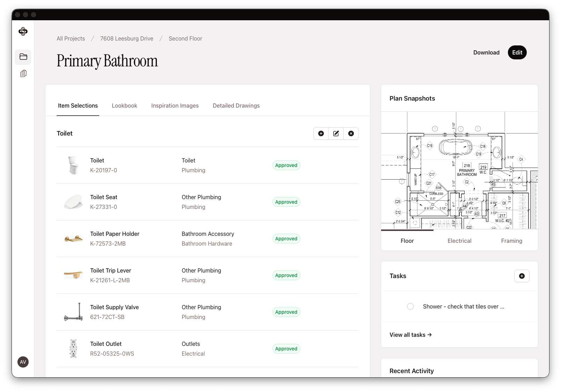561x392 pixels.
Task: Click the Toilet Seat product image
Action: (73, 202)
